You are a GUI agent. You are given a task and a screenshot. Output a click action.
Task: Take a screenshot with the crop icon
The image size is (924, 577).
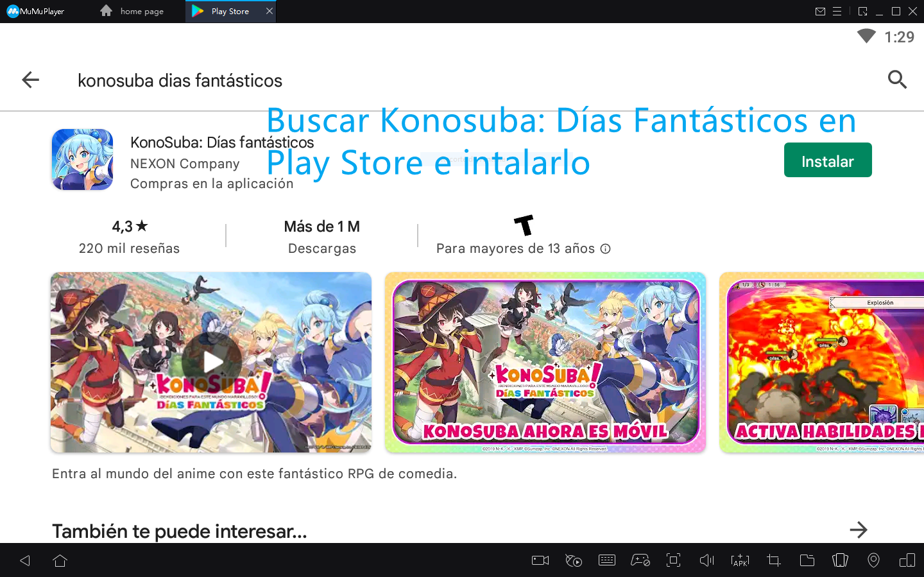(774, 560)
